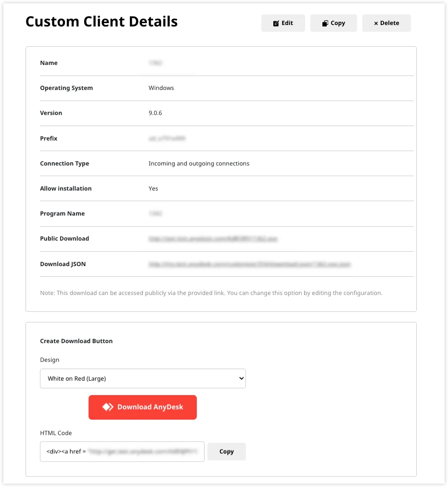Click the 'HTML Code' label
This screenshot has width=448, height=487.
tap(56, 433)
